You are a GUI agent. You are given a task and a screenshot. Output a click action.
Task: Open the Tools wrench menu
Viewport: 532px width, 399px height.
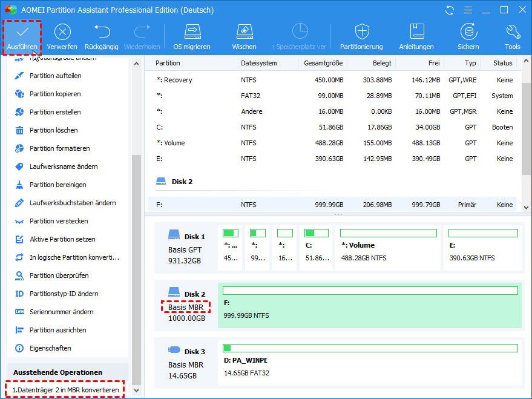pos(512,31)
